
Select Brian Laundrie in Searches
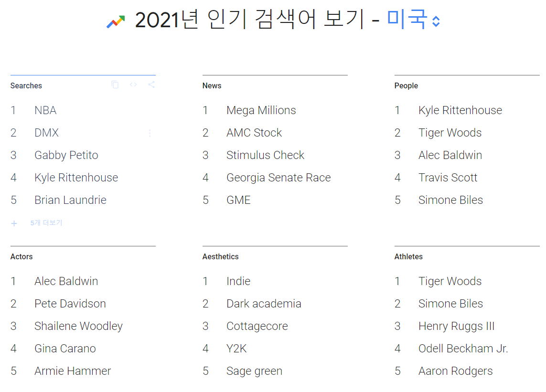pyautogui.click(x=70, y=200)
